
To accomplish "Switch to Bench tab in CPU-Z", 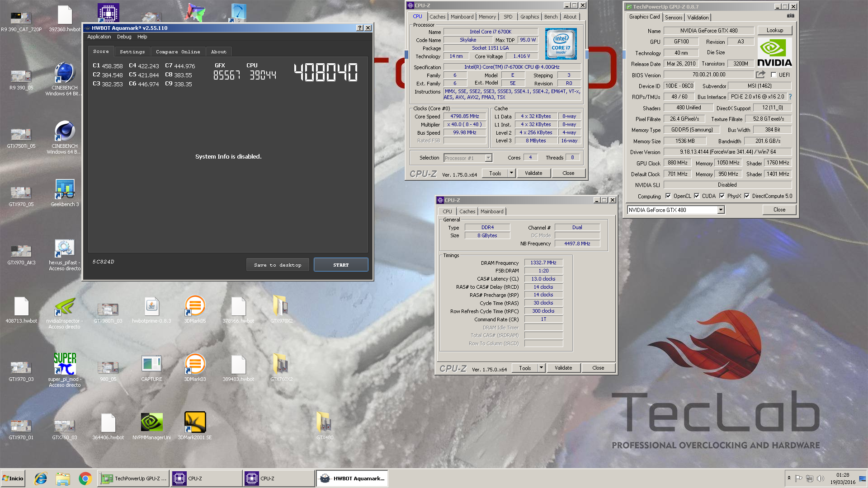I will tap(551, 17).
